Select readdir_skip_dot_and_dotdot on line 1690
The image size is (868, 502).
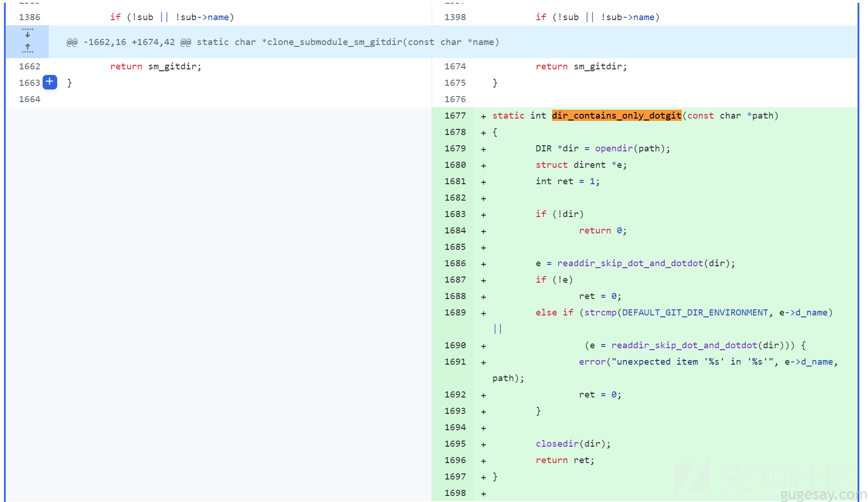(x=684, y=345)
